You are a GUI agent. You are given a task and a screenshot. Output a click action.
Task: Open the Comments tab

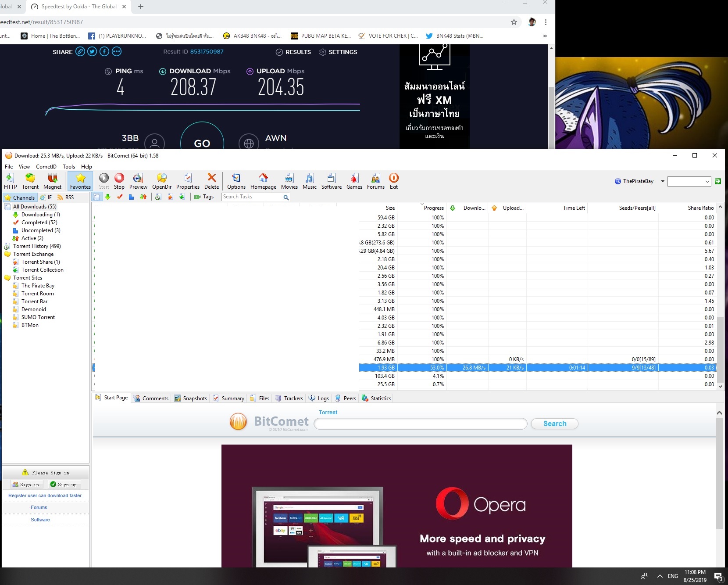pyautogui.click(x=151, y=398)
